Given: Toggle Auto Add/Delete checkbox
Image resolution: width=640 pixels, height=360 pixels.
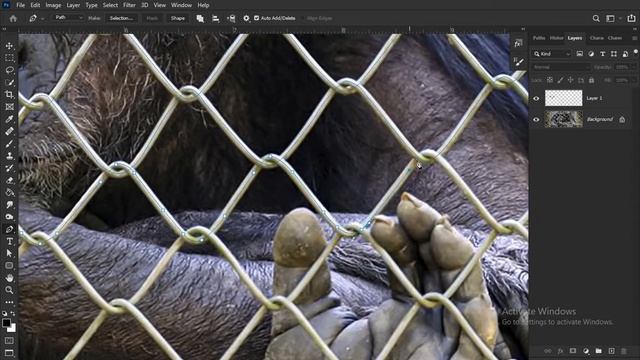Looking at the screenshot, I should click(x=256, y=18).
